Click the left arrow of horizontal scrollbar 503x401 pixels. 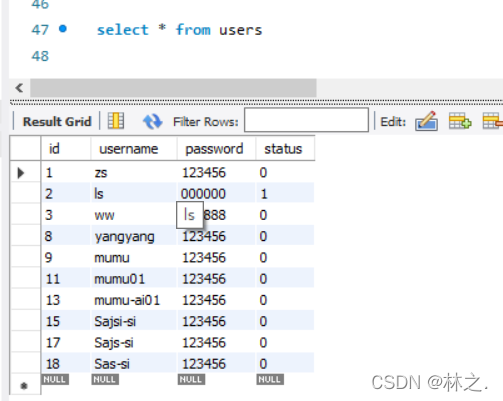pos(19,88)
